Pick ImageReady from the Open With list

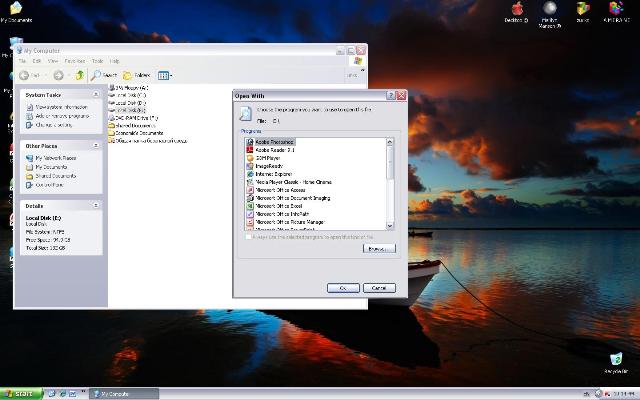click(270, 166)
